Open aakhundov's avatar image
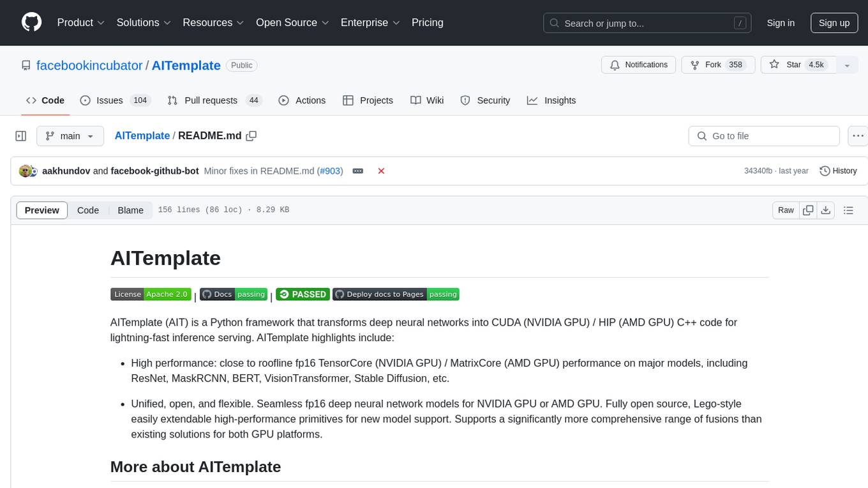 coord(26,171)
